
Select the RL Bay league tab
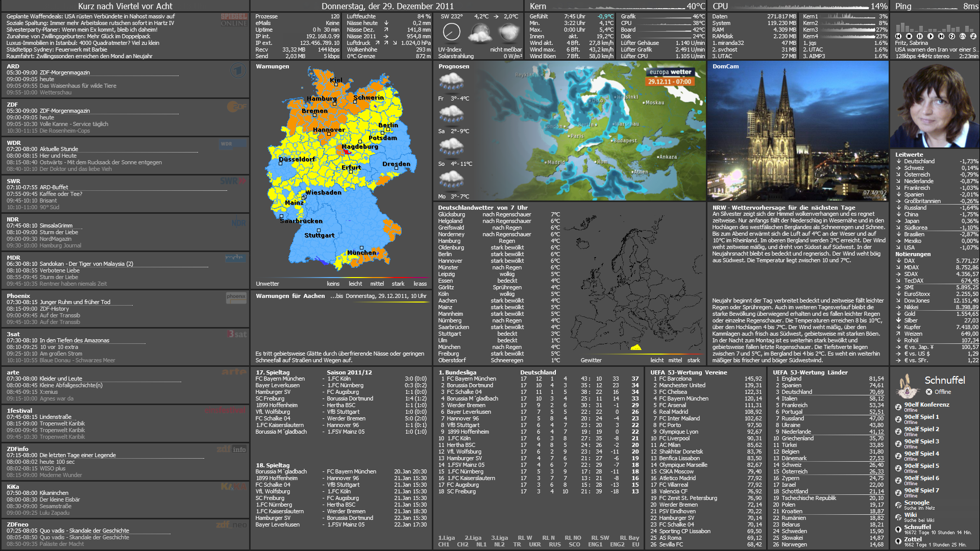pos(629,538)
